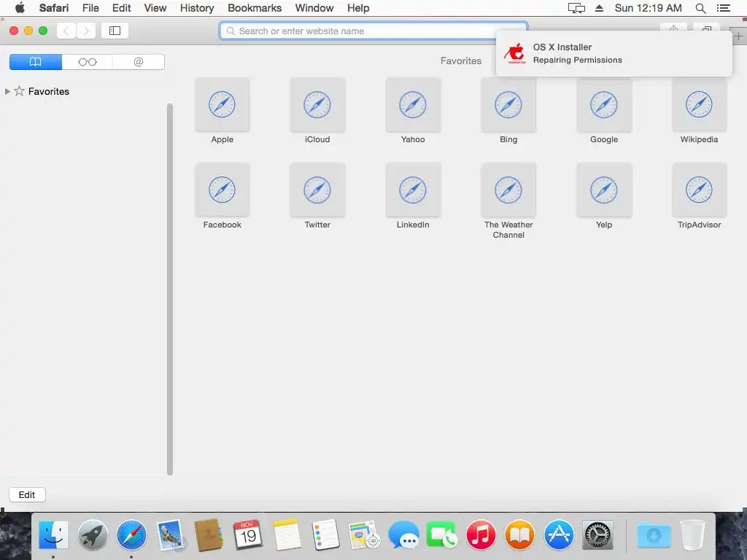The width and height of the screenshot is (747, 560).
Task: Open the Safari menu
Action: coord(54,8)
